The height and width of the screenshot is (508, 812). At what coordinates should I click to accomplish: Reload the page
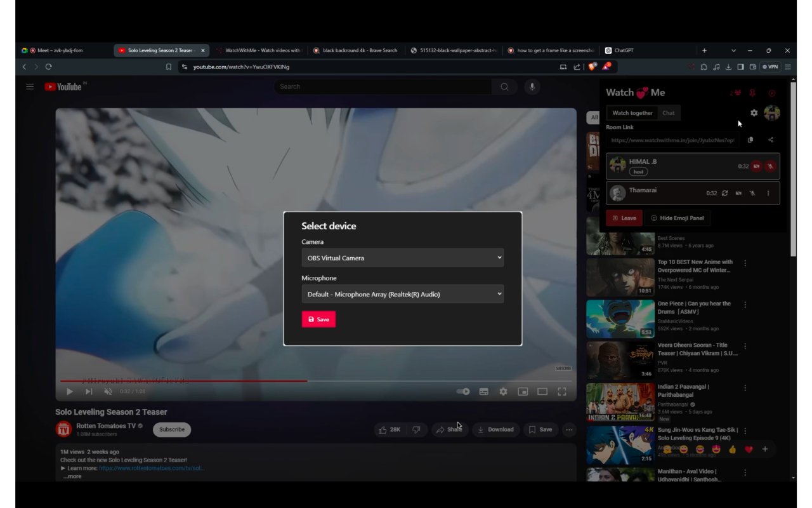tap(48, 67)
